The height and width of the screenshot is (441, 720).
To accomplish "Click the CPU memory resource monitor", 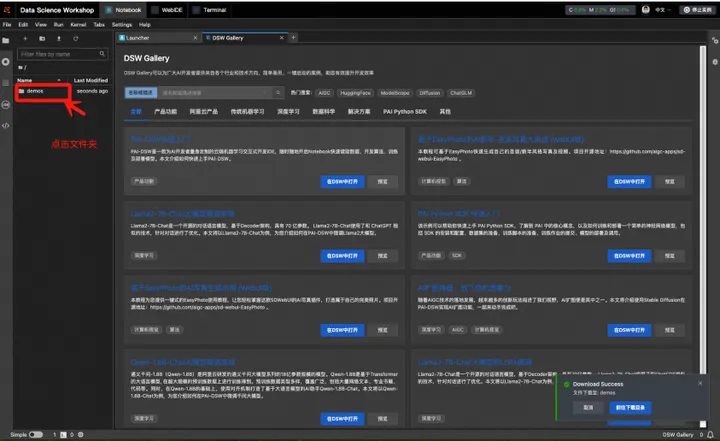I will [600, 10].
